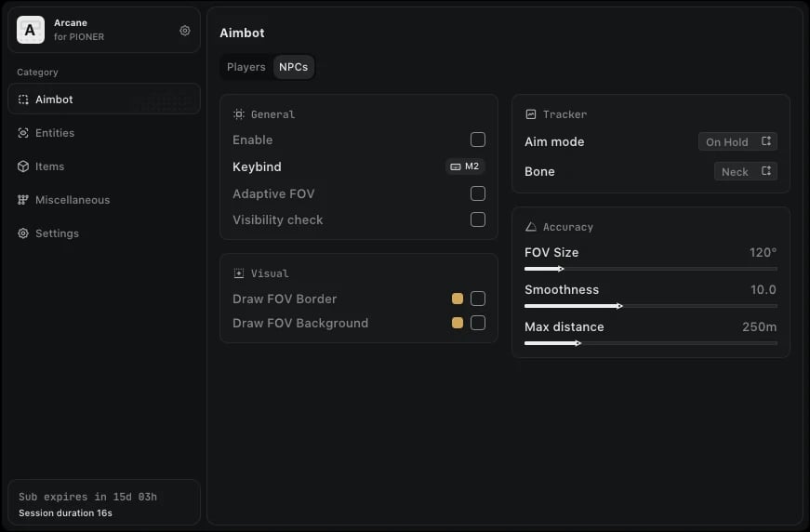Viewport: 810px width, 532px height.
Task: Select the NPCs tab
Action: [x=294, y=67]
